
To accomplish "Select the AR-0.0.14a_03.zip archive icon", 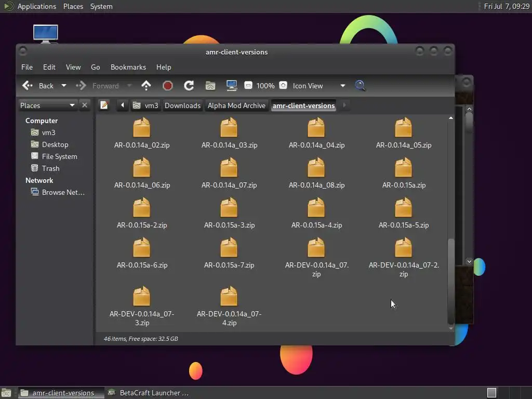I will tap(229, 127).
